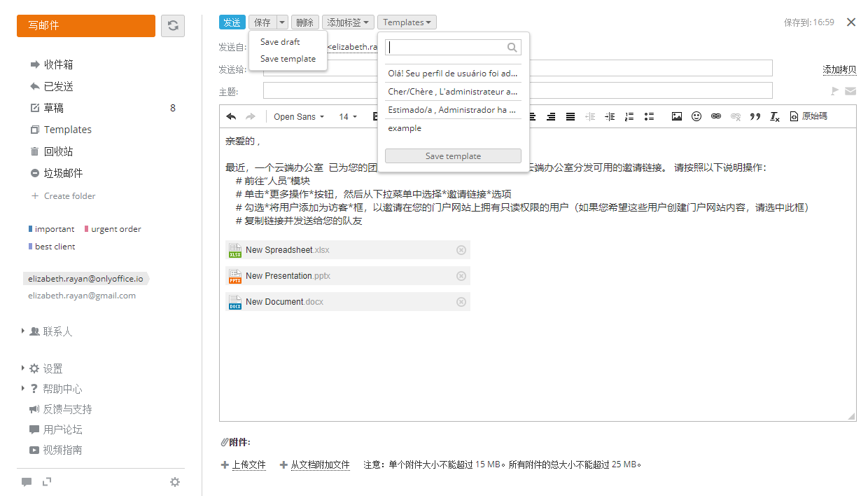Click the 发送 send button

click(232, 22)
